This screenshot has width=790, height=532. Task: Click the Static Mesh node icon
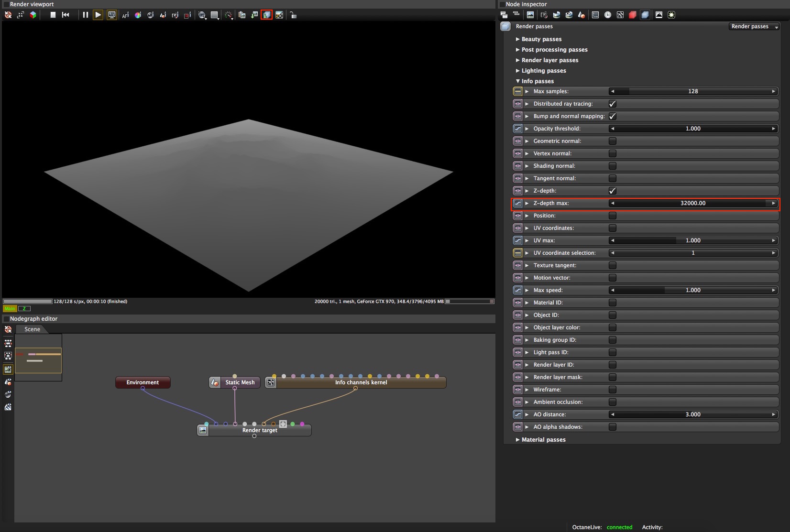pyautogui.click(x=215, y=382)
